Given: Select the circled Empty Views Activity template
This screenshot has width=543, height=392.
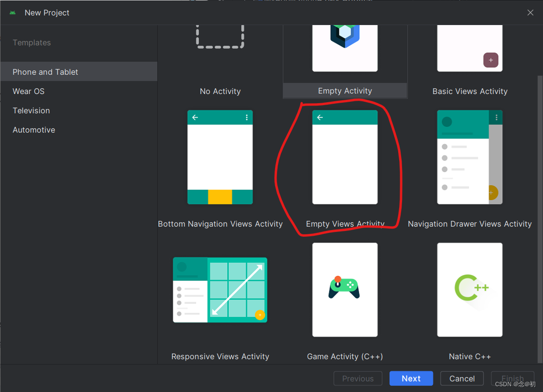Looking at the screenshot, I should (345, 158).
